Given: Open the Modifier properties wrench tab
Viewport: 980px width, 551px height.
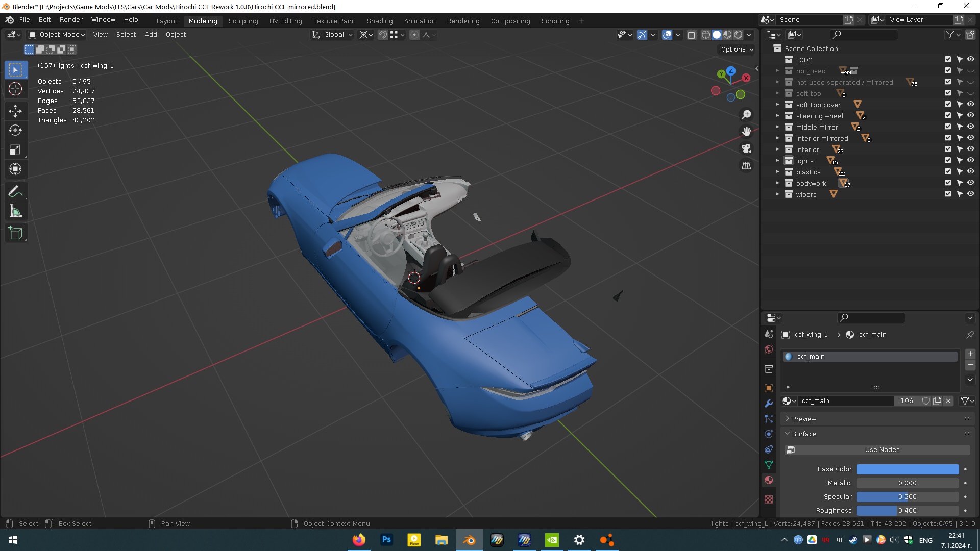Looking at the screenshot, I should coord(769,404).
